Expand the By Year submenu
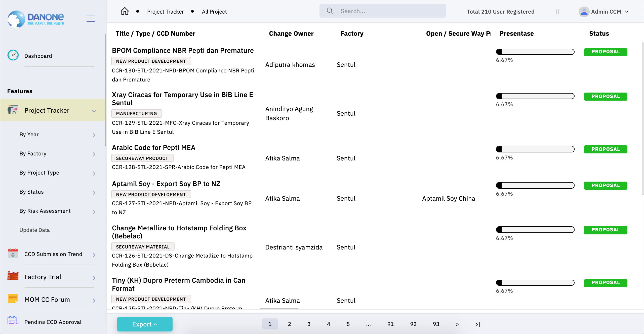 (x=94, y=135)
